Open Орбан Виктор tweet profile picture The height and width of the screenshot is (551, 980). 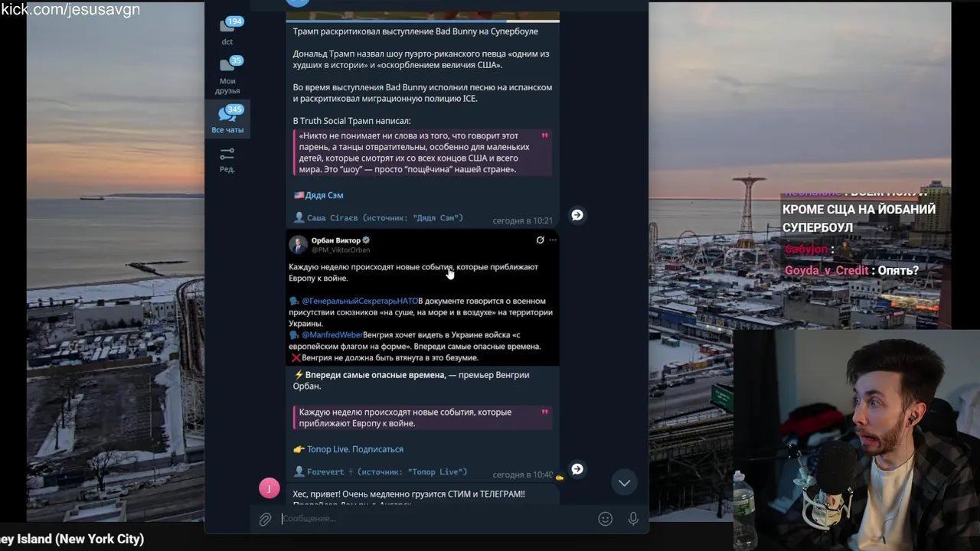pyautogui.click(x=298, y=244)
